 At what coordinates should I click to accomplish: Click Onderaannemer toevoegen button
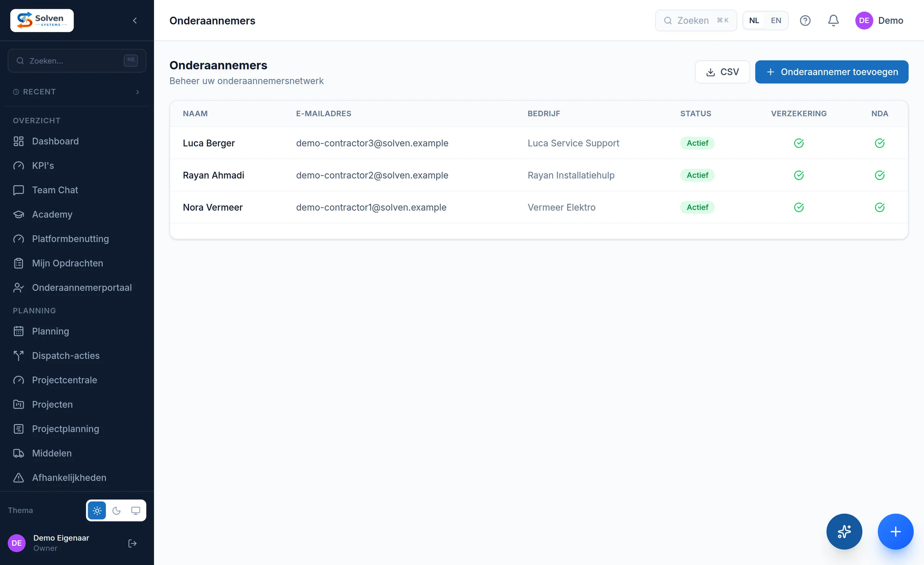tap(832, 72)
